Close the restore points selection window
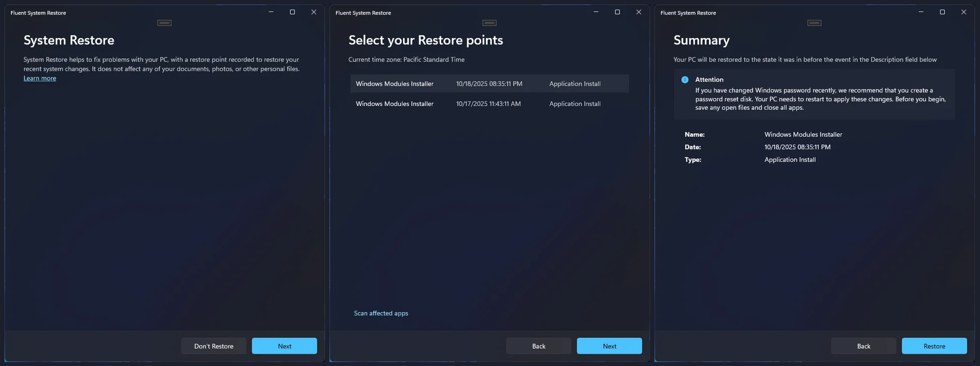 tap(638, 12)
